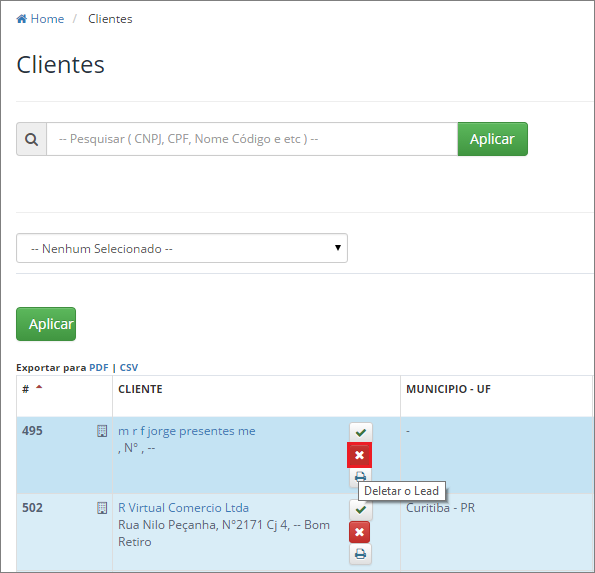Delete R Virtual Comercio Ltda lead

click(x=359, y=532)
